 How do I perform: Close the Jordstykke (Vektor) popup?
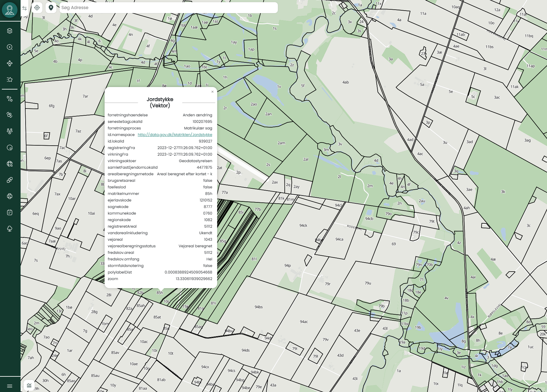pyautogui.click(x=212, y=92)
